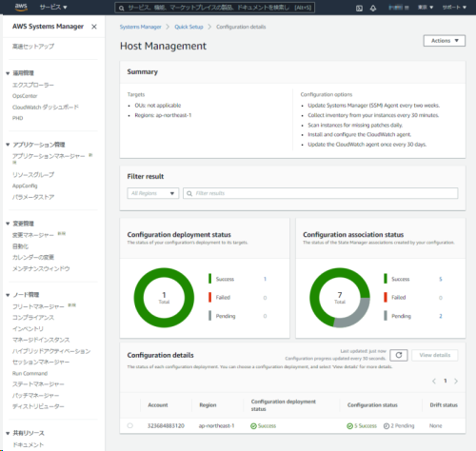Select radio button for account 323684883120
Image resolution: width=476 pixels, height=451 pixels.
(130, 425)
